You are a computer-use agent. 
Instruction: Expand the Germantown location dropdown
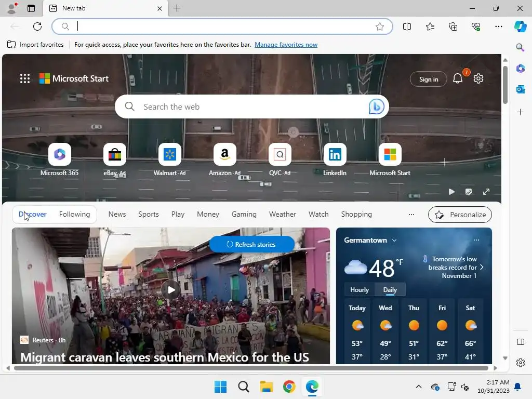coord(394,240)
